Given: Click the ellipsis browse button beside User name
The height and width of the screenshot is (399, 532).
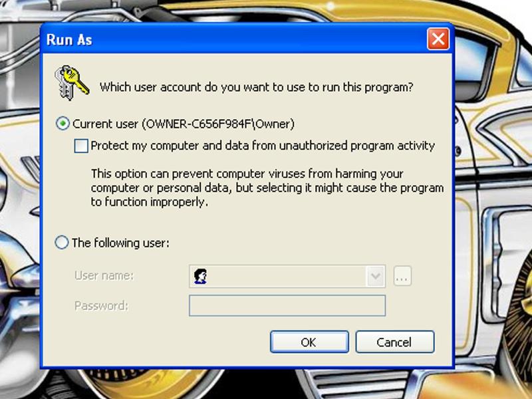Looking at the screenshot, I should coord(402,276).
